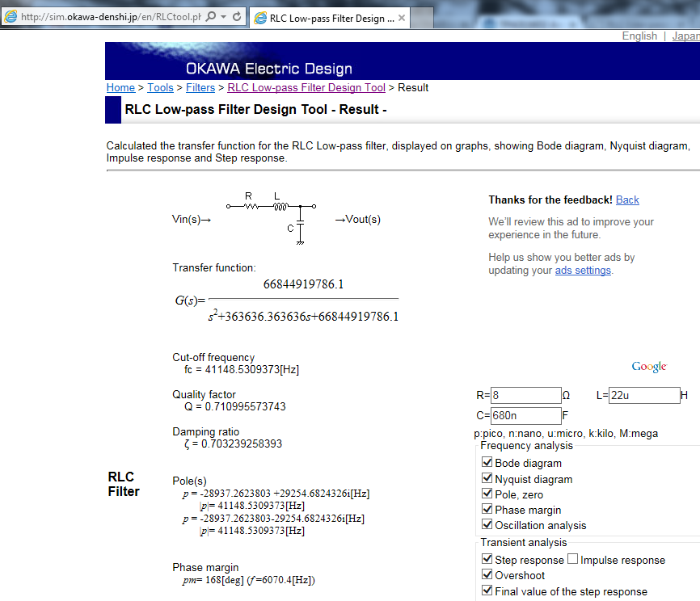
Task: Focus the L inductance input field
Action: click(x=644, y=395)
